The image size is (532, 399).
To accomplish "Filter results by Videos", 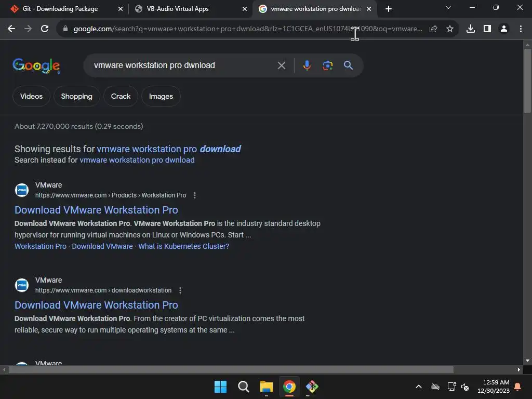I will point(31,96).
